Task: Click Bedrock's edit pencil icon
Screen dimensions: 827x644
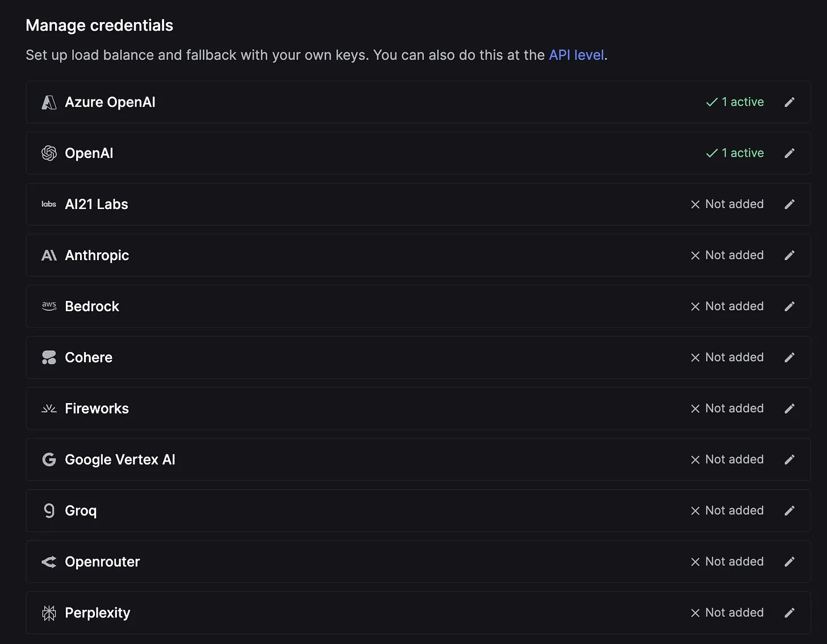Action: (x=789, y=307)
